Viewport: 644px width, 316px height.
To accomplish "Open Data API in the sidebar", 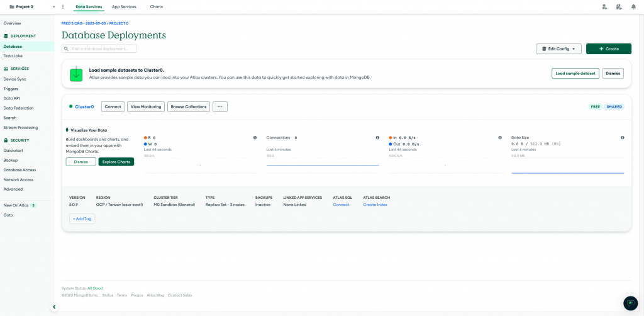I will 11,98.
